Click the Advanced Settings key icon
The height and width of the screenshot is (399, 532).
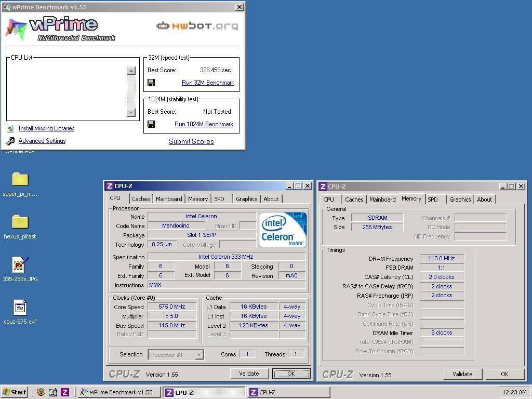click(x=10, y=141)
